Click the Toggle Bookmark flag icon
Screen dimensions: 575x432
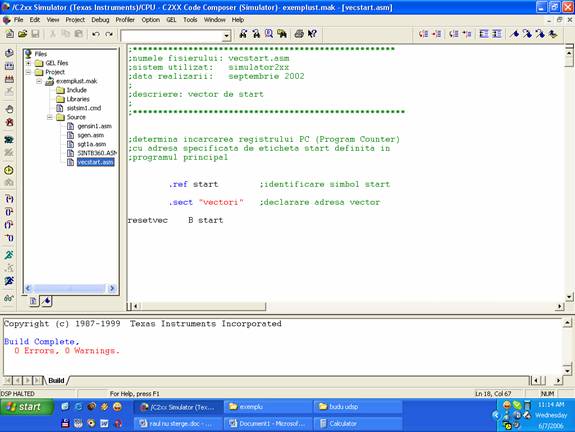click(x=514, y=34)
